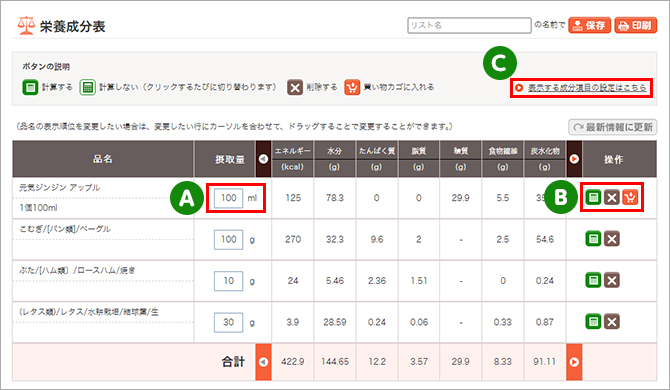Add 元気ジンジン アップル to shopping cart
Image resolution: width=670 pixels, height=390 pixels.
pyautogui.click(x=630, y=197)
